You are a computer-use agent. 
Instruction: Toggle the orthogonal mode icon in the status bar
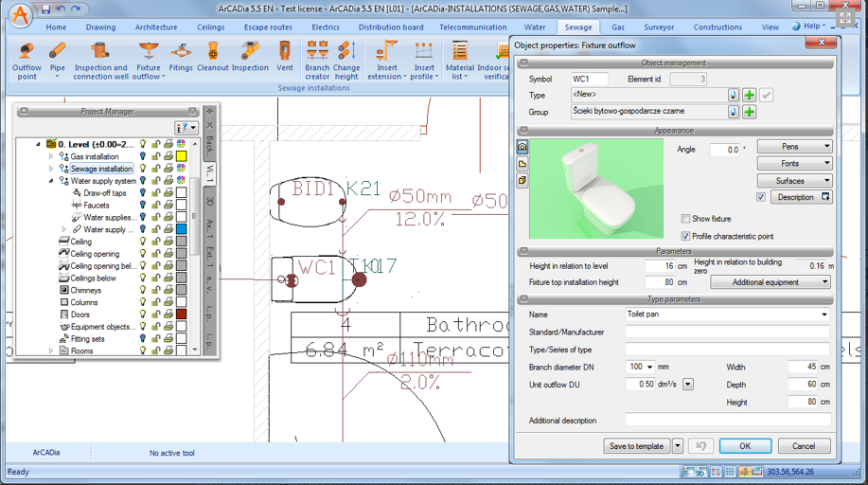pos(744,472)
